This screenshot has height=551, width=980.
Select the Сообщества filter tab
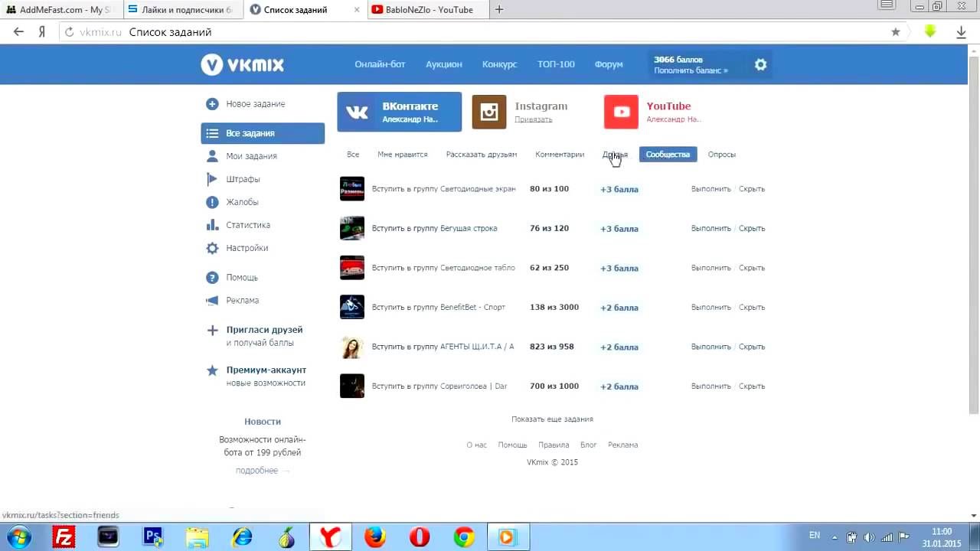coord(668,155)
